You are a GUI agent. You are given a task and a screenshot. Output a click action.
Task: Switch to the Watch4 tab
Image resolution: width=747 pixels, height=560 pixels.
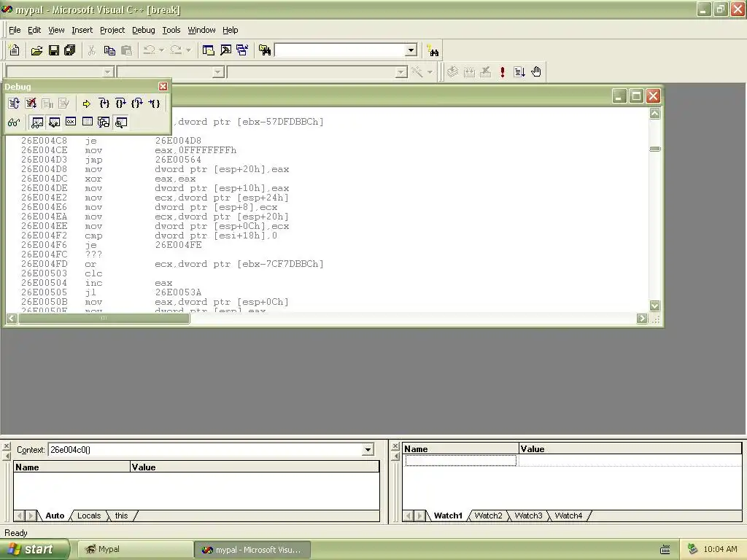[568, 516]
